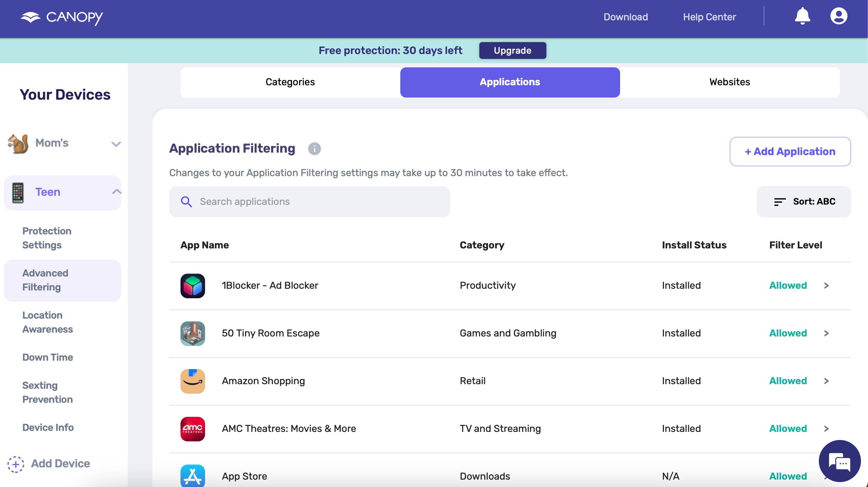This screenshot has height=487, width=868.
Task: Click the Add Device text link
Action: click(x=60, y=463)
